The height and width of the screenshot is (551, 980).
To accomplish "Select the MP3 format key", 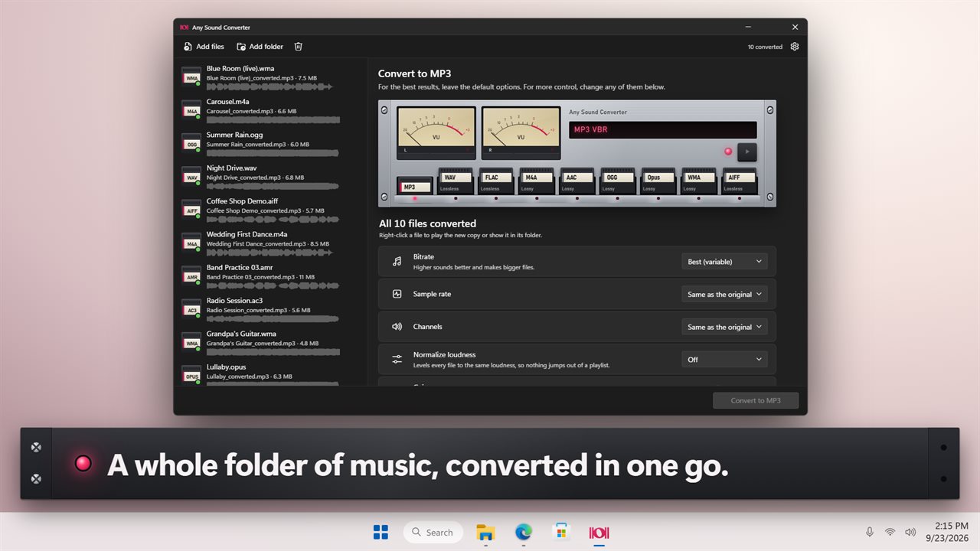I will click(415, 186).
